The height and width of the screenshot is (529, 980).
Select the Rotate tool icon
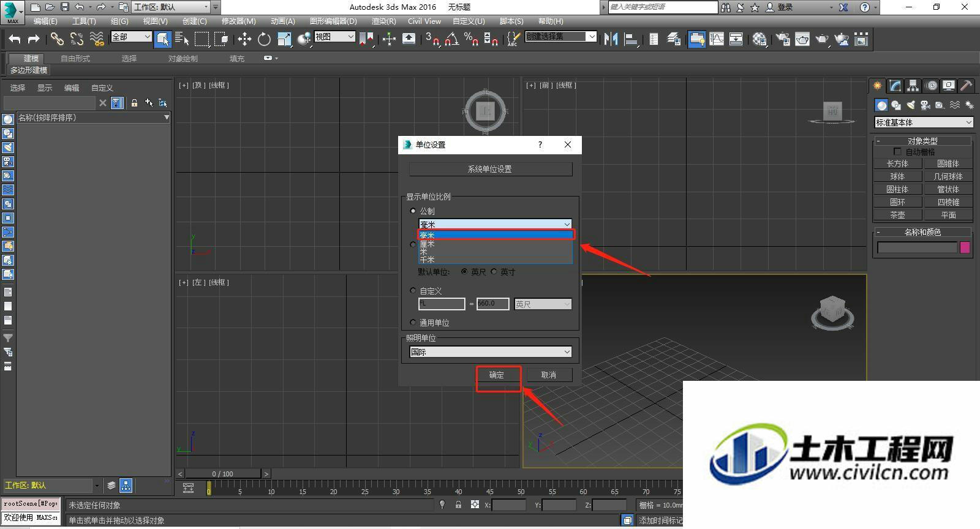pyautogui.click(x=264, y=39)
